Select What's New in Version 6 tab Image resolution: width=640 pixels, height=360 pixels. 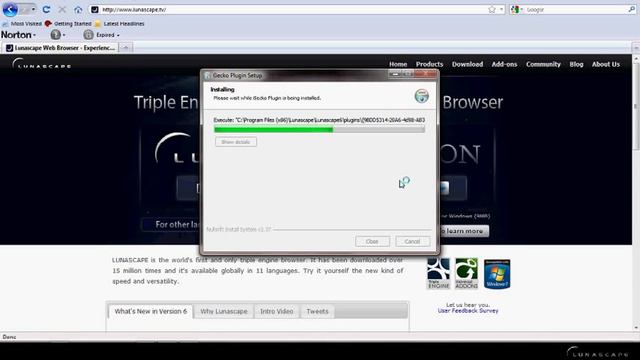click(151, 311)
